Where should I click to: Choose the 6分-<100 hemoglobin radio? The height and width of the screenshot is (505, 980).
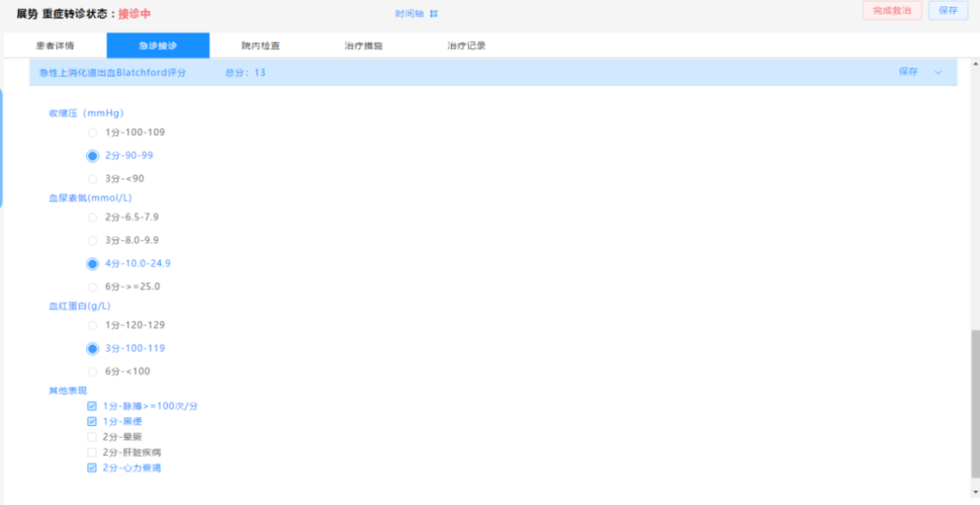click(x=93, y=372)
